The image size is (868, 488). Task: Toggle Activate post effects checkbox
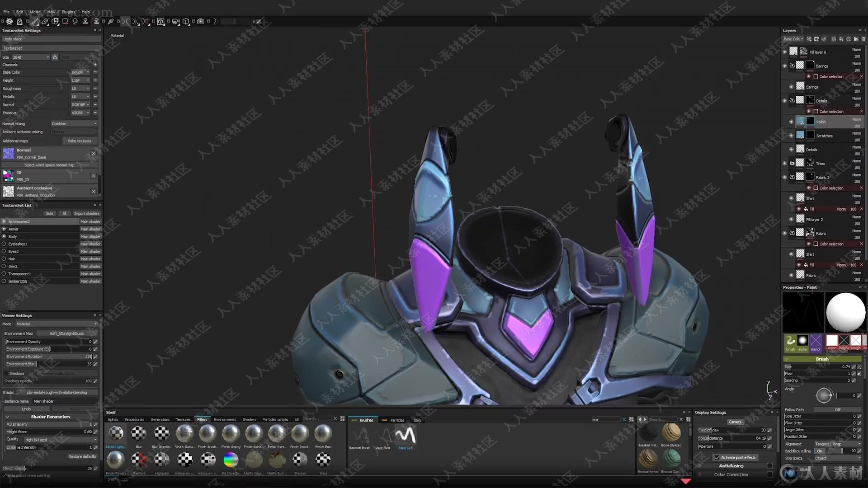[x=717, y=457]
